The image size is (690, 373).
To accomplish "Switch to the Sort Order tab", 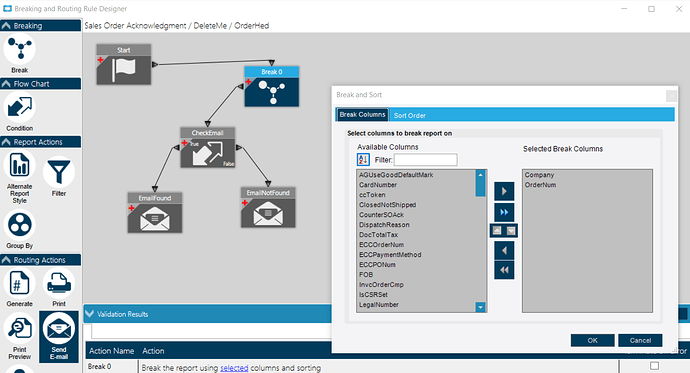I will pyautogui.click(x=410, y=115).
